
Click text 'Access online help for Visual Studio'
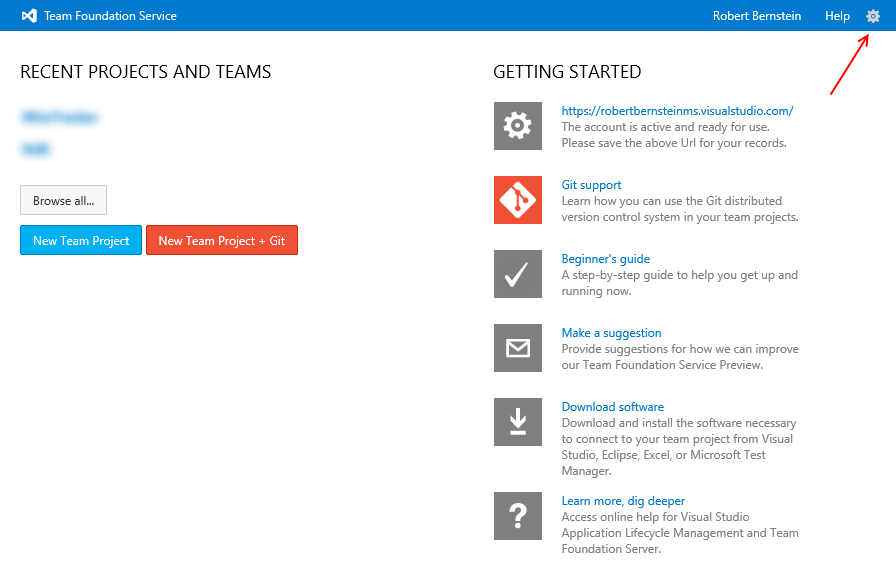(655, 517)
